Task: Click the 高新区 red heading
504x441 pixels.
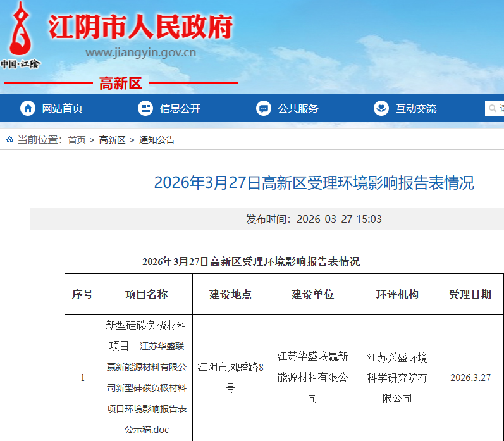Action: click(x=121, y=84)
